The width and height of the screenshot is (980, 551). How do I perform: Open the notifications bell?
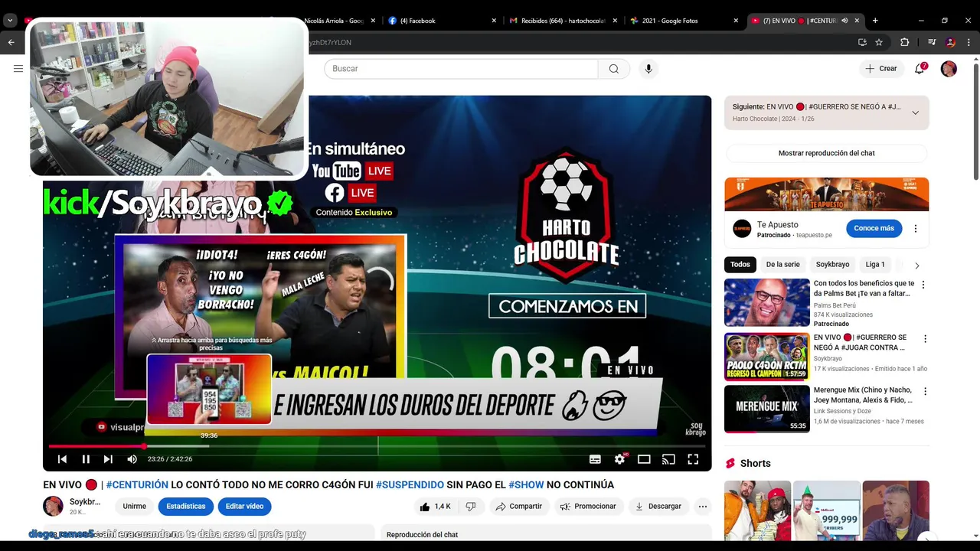click(920, 69)
